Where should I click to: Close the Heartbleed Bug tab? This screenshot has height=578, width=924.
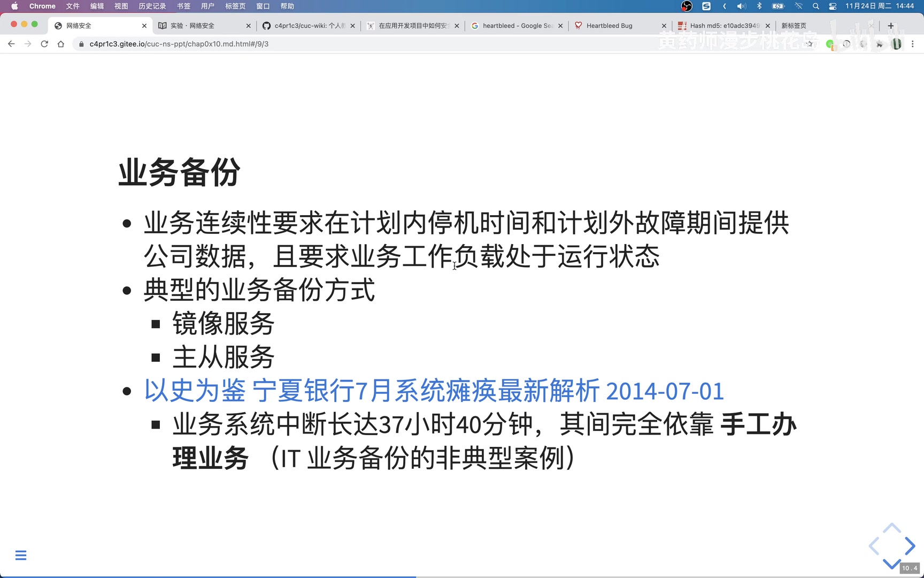[664, 26]
